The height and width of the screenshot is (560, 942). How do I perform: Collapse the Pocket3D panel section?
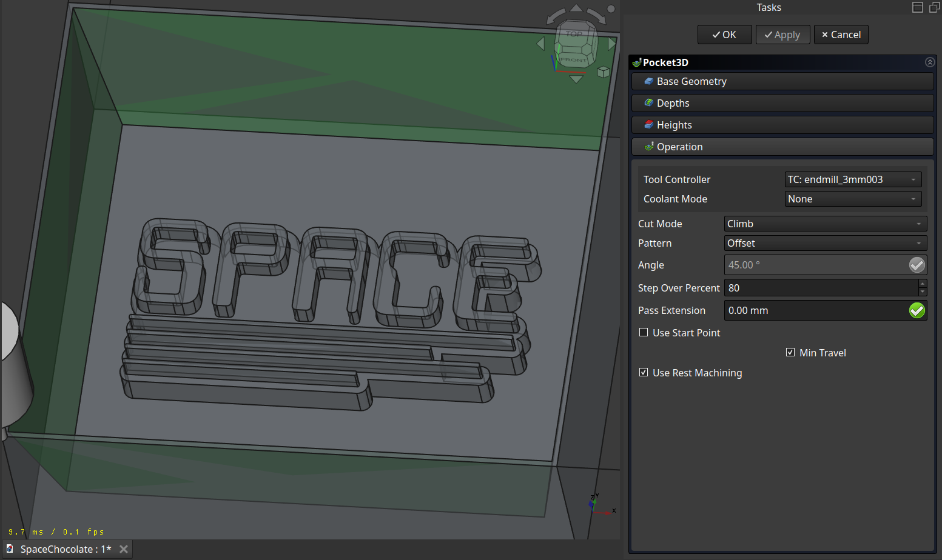[929, 62]
